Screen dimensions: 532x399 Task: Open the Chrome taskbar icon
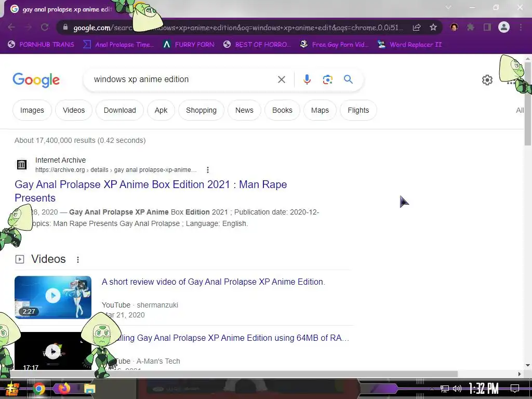38,389
